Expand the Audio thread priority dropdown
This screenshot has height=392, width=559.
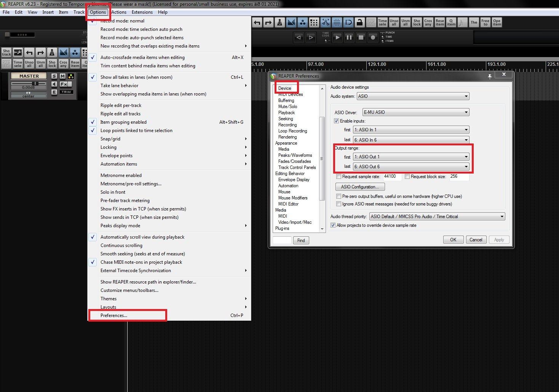point(437,217)
